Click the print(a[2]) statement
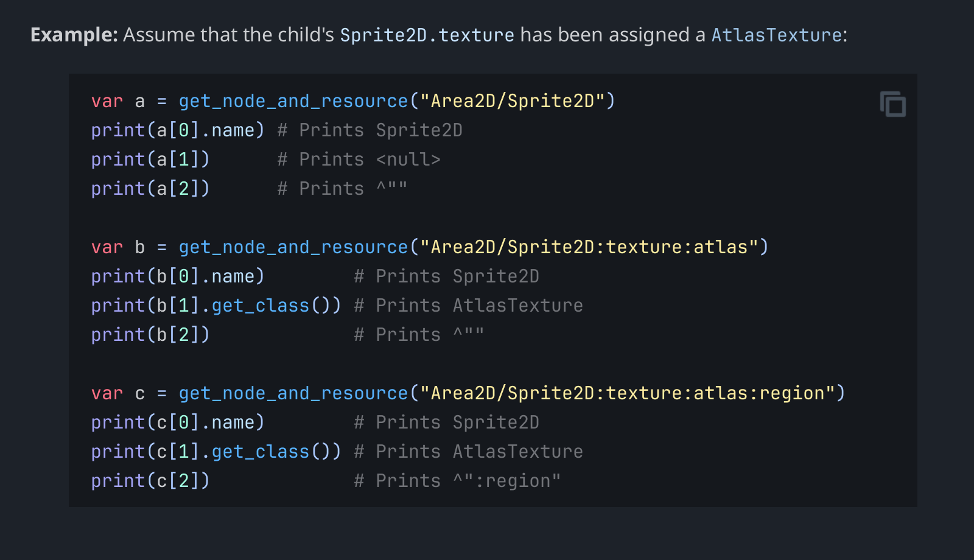Screen dimensions: 974x560 pyautogui.click(x=150, y=189)
